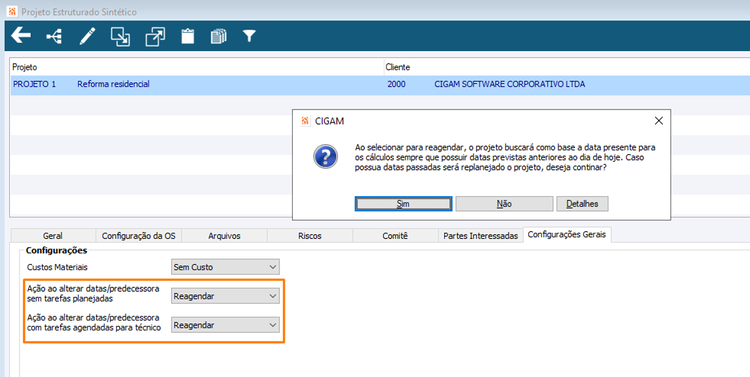Click the CIGAM app icon in the title bar
The height and width of the screenshot is (377, 750).
coord(12,11)
